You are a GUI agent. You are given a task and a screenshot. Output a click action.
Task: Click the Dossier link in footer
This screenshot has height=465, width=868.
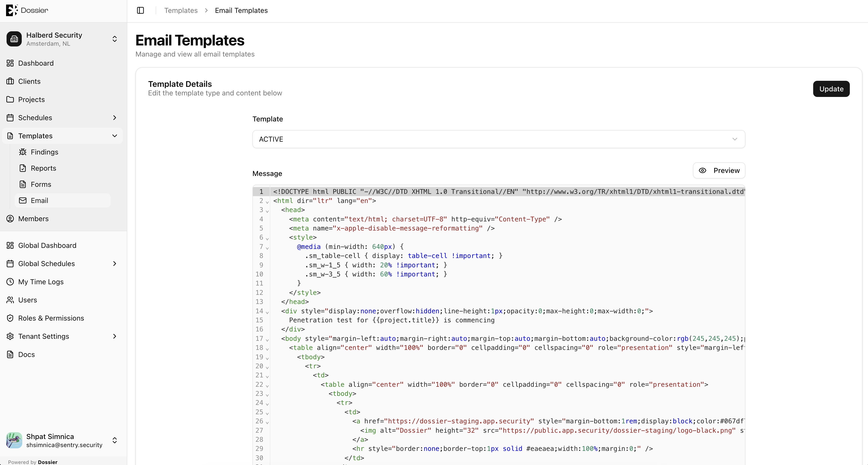(x=47, y=462)
